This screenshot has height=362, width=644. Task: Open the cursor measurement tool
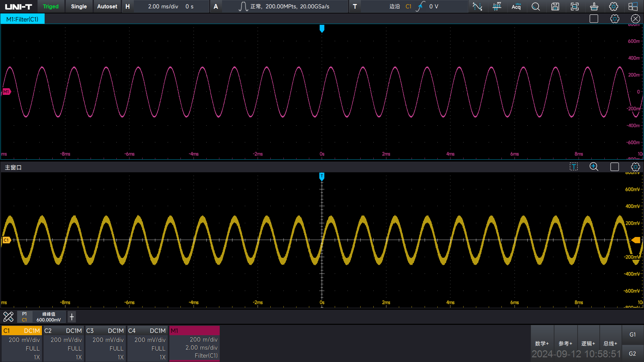coord(477,6)
